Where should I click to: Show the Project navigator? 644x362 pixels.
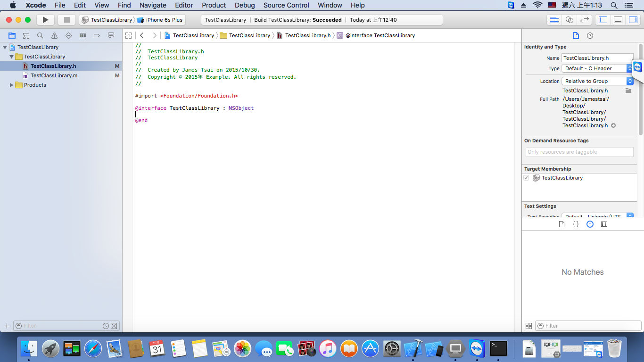click(x=12, y=35)
